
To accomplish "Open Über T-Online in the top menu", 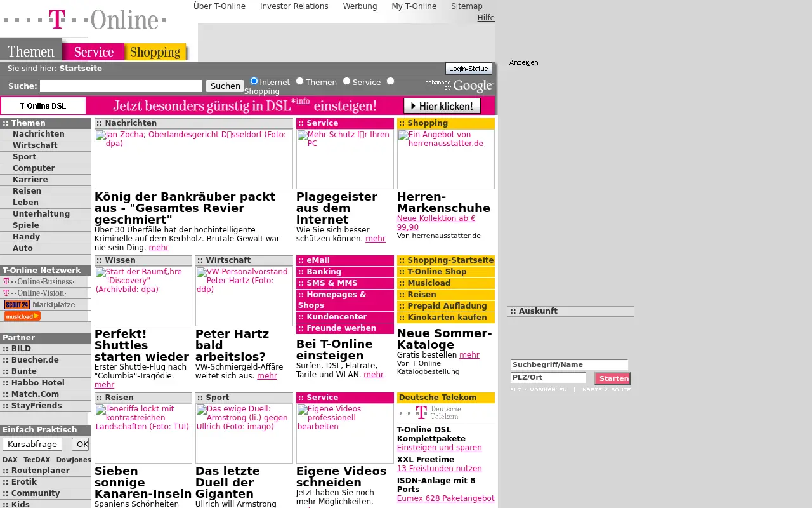I will click(x=219, y=6).
